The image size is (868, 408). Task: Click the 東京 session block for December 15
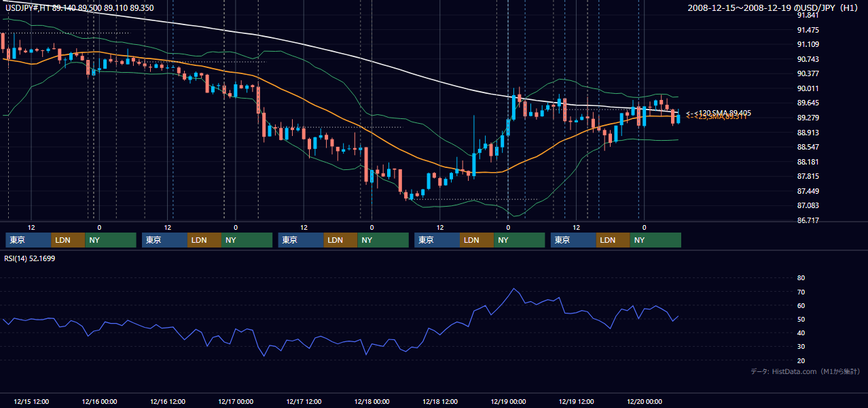click(x=29, y=240)
